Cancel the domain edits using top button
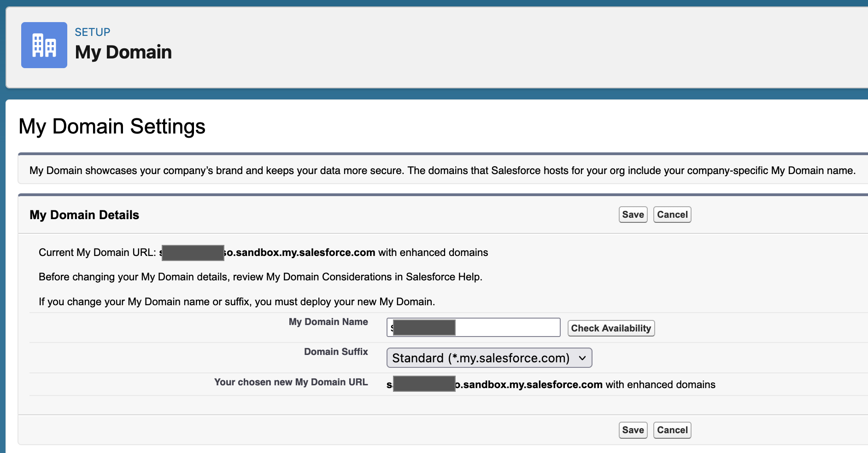Screen dimensions: 868x453 (x=672, y=214)
